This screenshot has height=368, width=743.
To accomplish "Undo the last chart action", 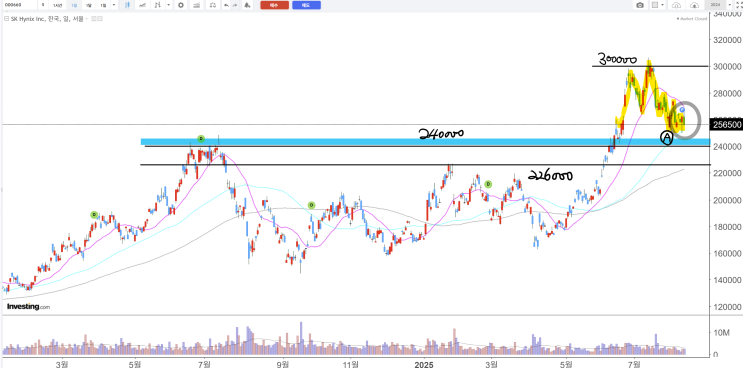I will pyautogui.click(x=227, y=5).
